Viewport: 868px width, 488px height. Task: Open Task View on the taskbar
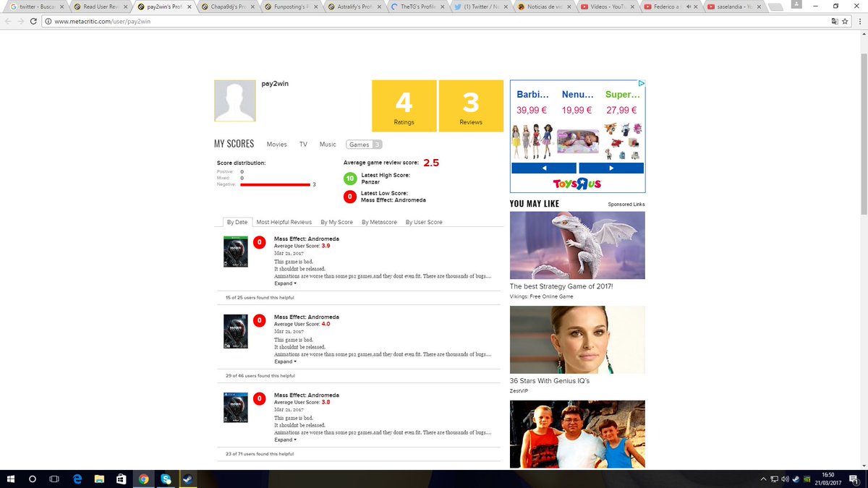click(55, 479)
